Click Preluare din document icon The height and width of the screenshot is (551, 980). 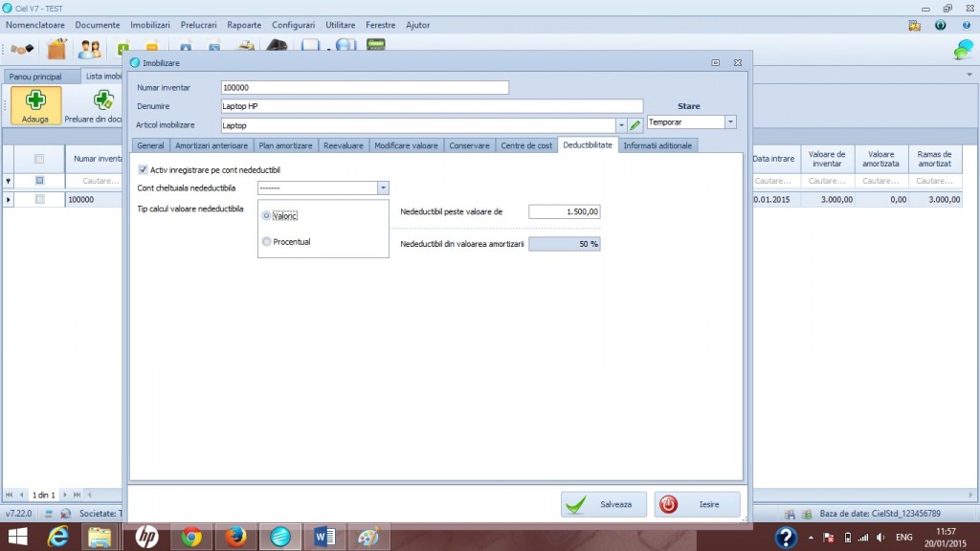(x=102, y=99)
